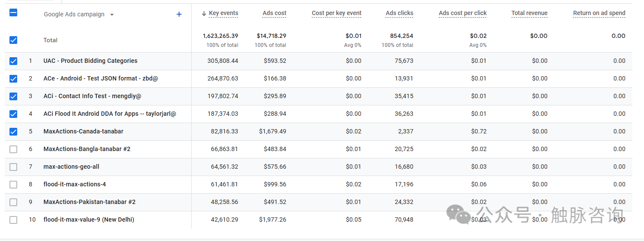Sort by Total revenue column

tap(529, 13)
